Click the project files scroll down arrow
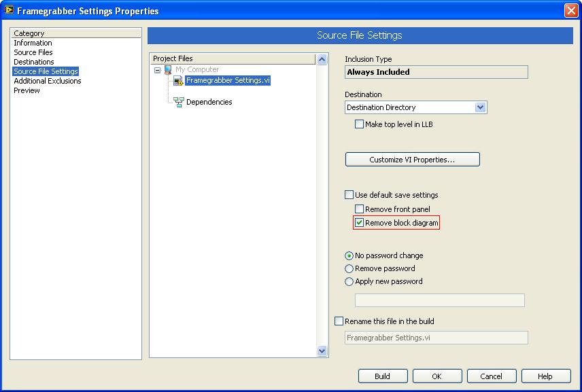 click(322, 351)
